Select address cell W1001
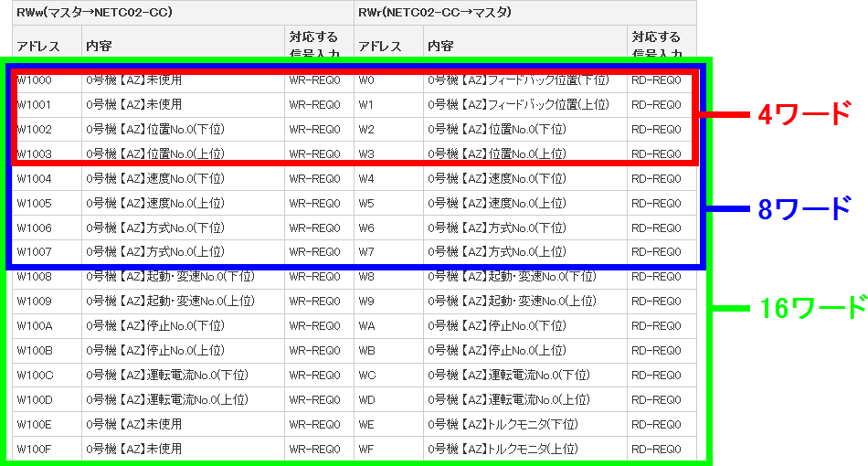The height and width of the screenshot is (466, 868). (x=47, y=104)
